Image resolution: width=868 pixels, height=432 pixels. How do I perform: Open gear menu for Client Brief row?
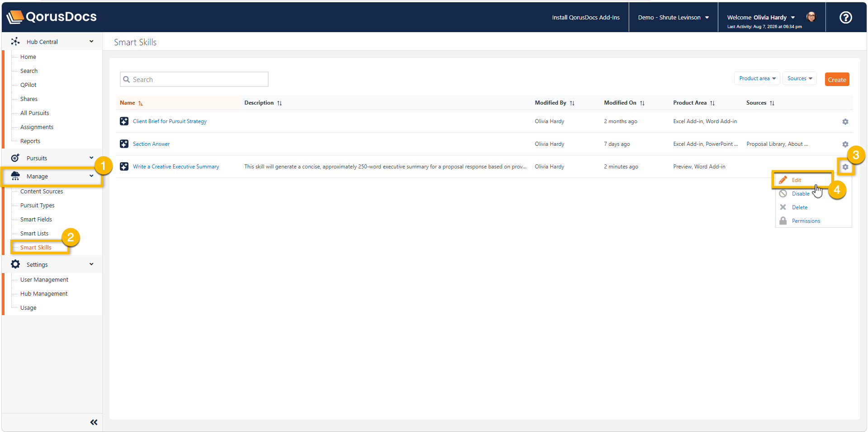tap(845, 121)
